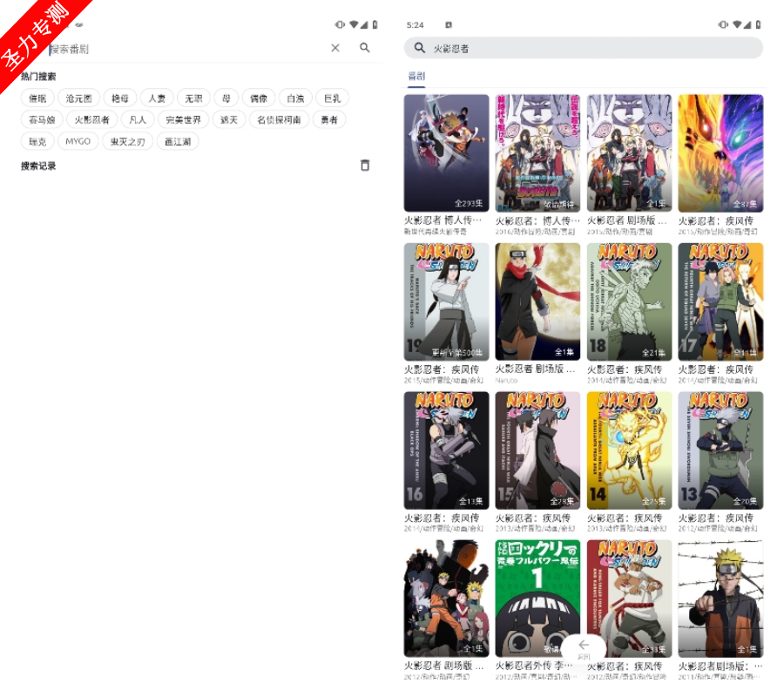Open the Naruto poster numbered 16
This screenshot has width=784, height=697.
pos(447,450)
